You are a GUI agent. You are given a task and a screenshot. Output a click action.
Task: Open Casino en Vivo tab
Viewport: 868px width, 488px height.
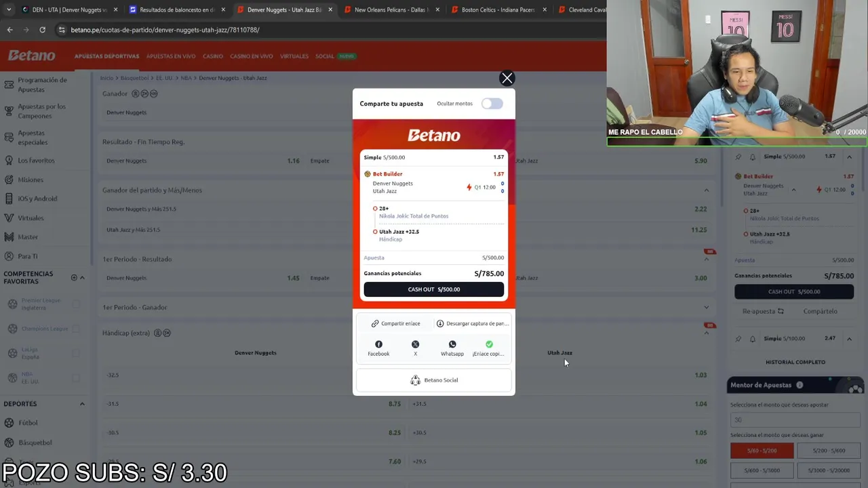click(252, 56)
